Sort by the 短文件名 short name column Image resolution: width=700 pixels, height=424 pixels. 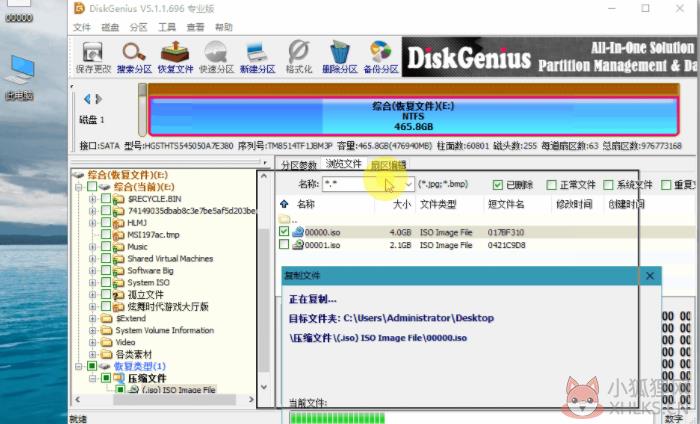pyautogui.click(x=506, y=204)
